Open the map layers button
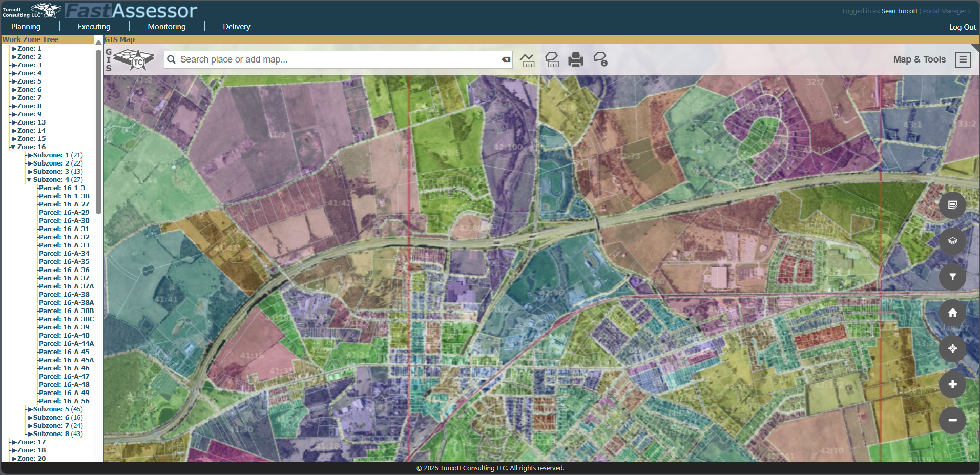This screenshot has height=475, width=980. 952,241
